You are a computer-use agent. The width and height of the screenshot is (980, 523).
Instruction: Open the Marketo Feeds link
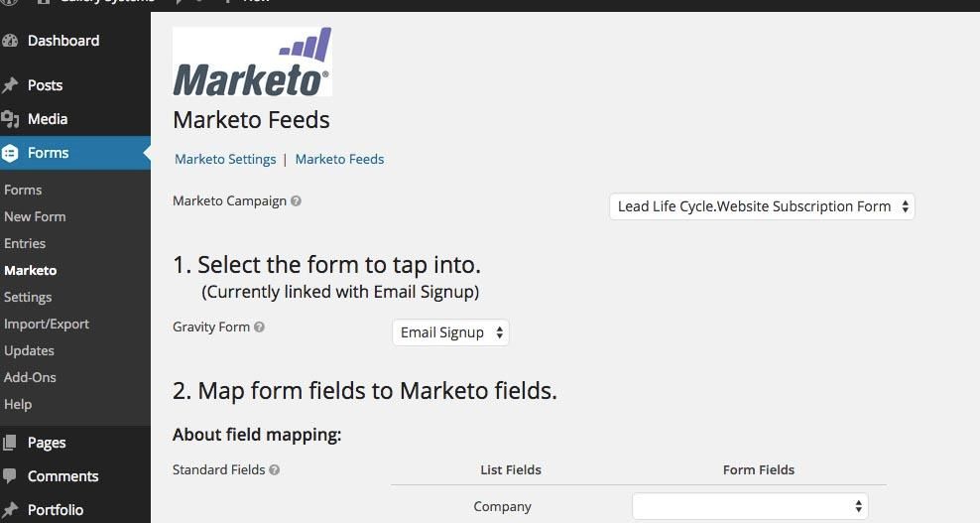(339, 159)
